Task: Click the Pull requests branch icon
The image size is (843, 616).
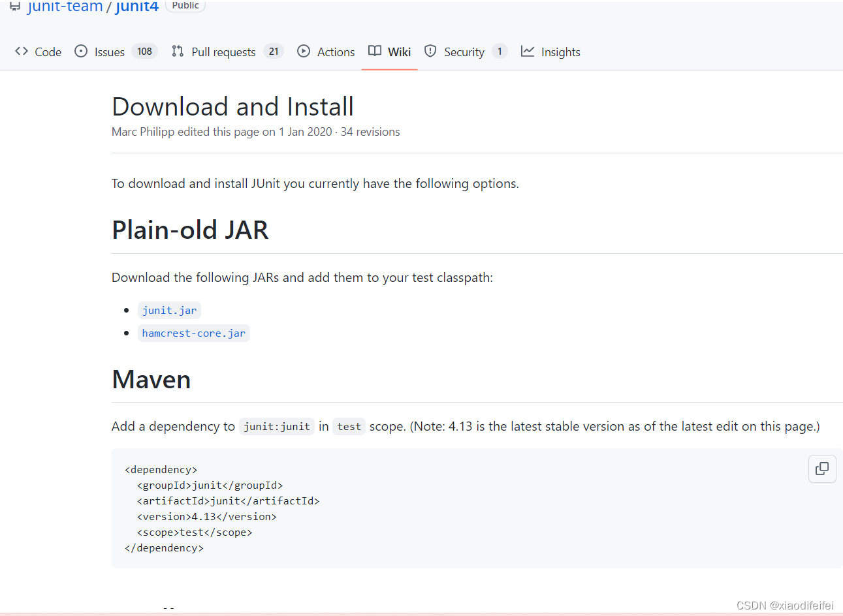Action: click(x=178, y=51)
